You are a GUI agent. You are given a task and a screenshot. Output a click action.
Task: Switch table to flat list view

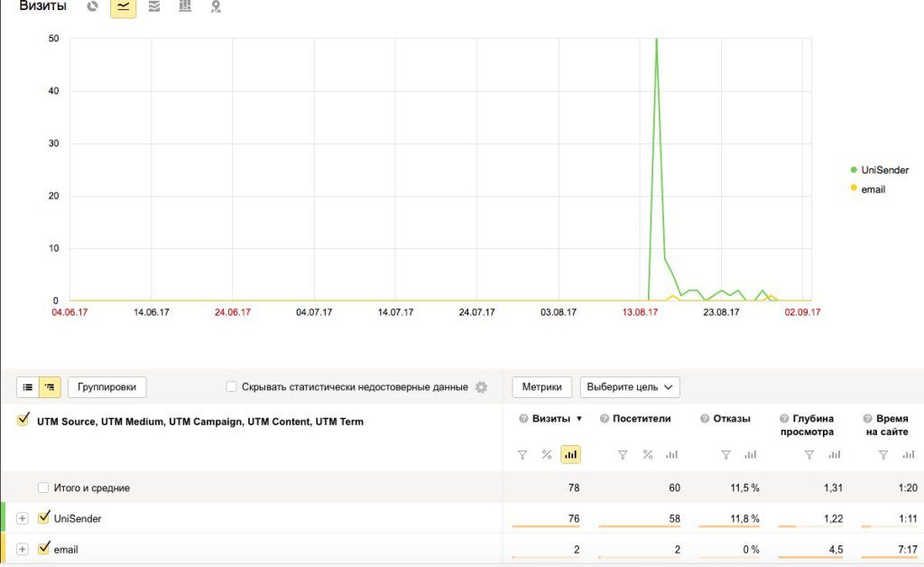click(x=28, y=387)
